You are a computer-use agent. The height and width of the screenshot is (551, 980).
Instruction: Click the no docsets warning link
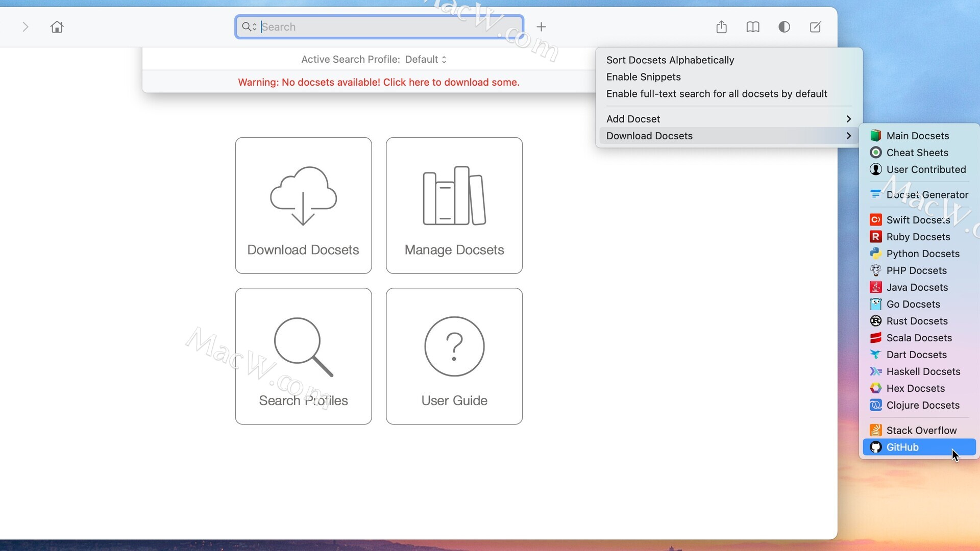379,82
